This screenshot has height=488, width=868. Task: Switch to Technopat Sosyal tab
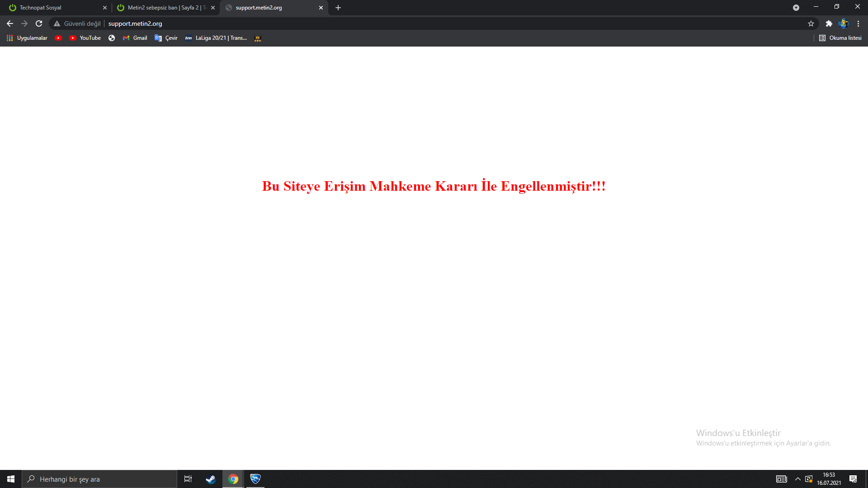[x=54, y=8]
